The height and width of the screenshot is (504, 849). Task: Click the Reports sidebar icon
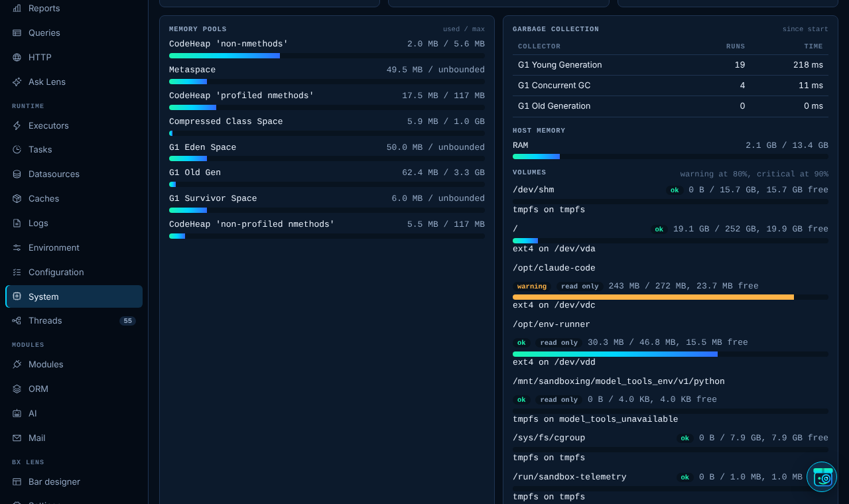[x=17, y=8]
